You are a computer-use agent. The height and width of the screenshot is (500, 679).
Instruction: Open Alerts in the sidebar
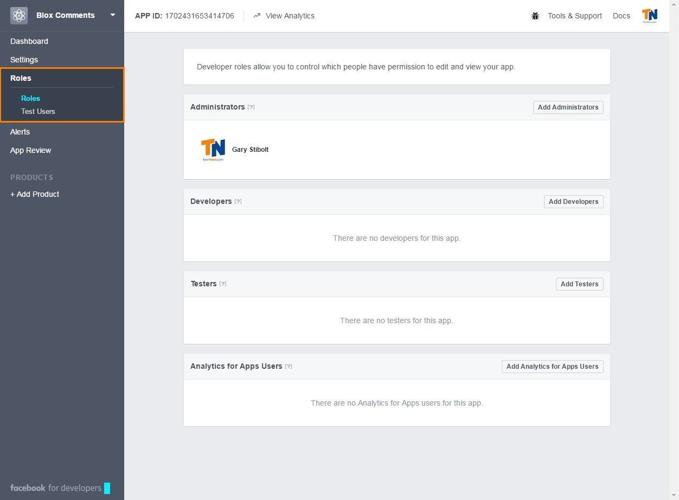20,132
